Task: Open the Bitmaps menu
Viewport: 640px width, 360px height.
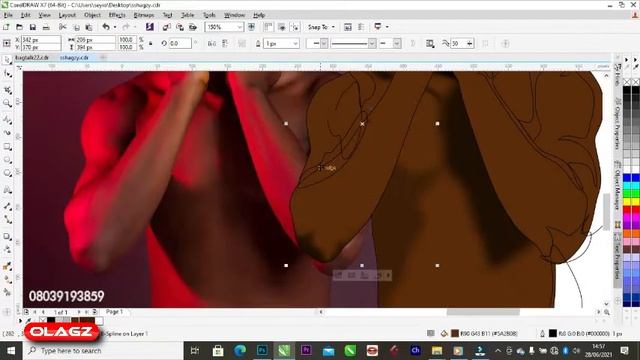Action: coord(144,15)
